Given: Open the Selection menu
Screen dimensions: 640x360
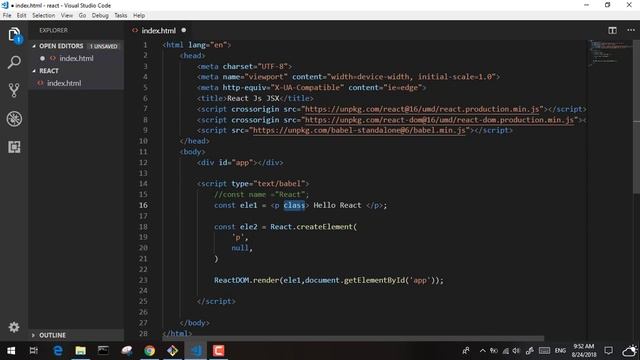Looking at the screenshot, I should (44, 16).
